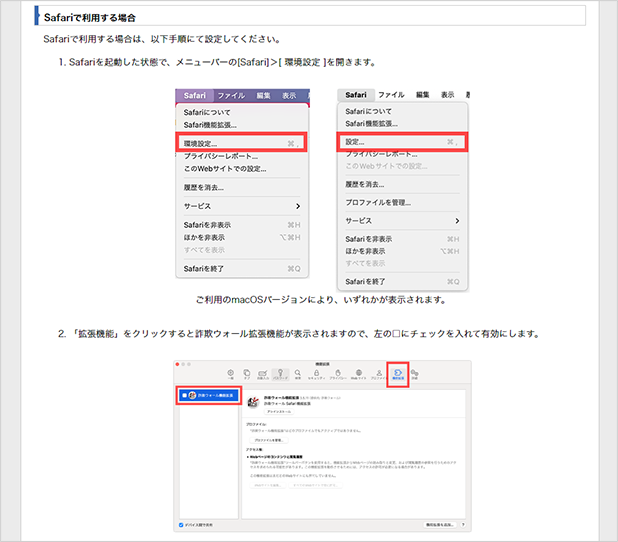Expand サービス submenu arrow in 設定 menu
This screenshot has height=542, width=618.
click(457, 219)
